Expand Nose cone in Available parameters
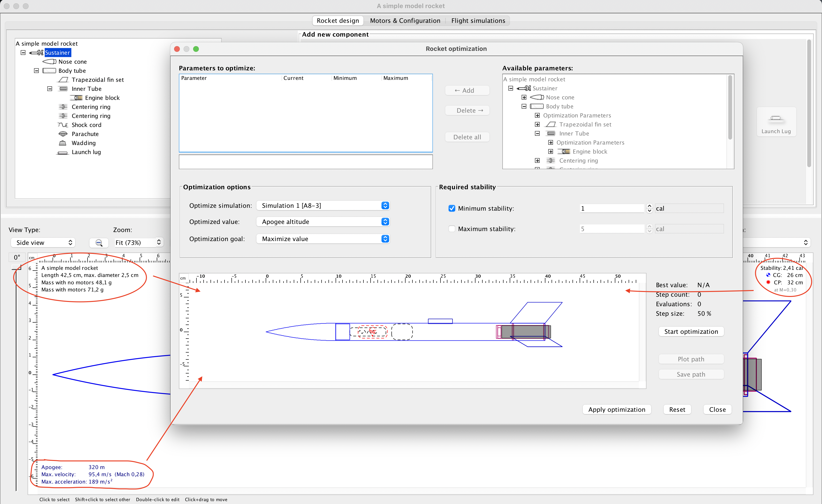Image resolution: width=822 pixels, height=504 pixels. pyautogui.click(x=524, y=97)
